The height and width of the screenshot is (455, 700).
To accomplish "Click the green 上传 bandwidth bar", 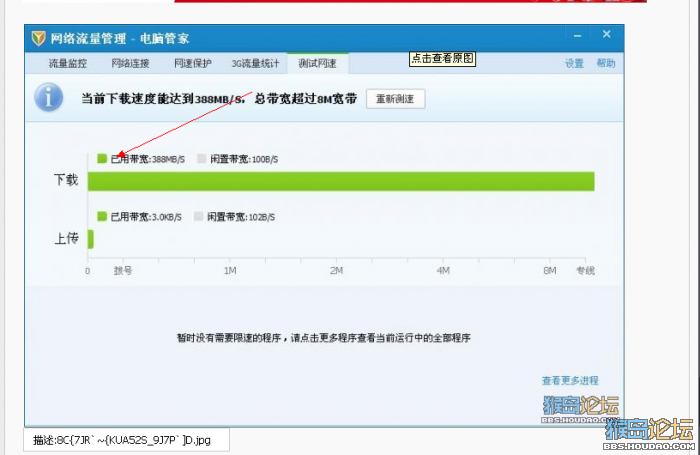I will click(x=91, y=239).
